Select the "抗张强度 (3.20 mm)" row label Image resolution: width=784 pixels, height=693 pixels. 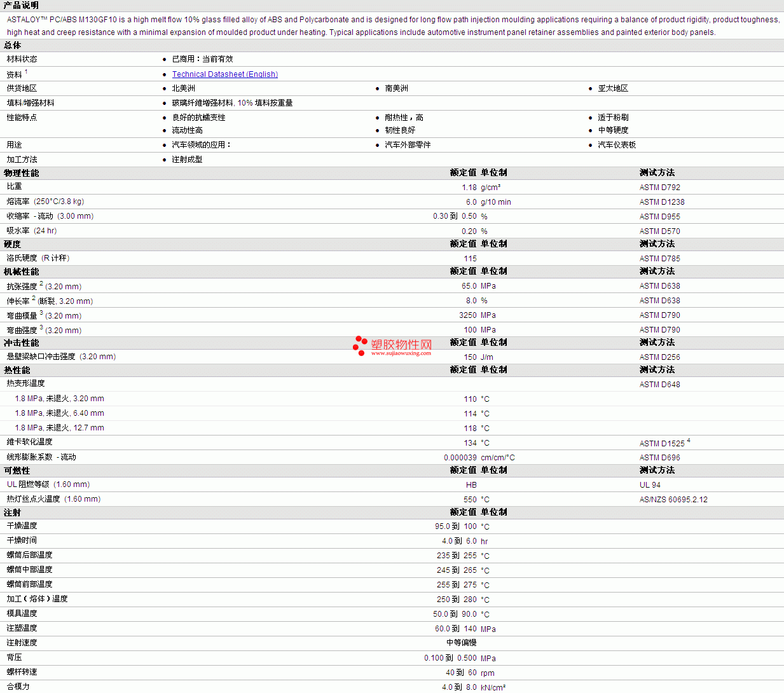45,286
